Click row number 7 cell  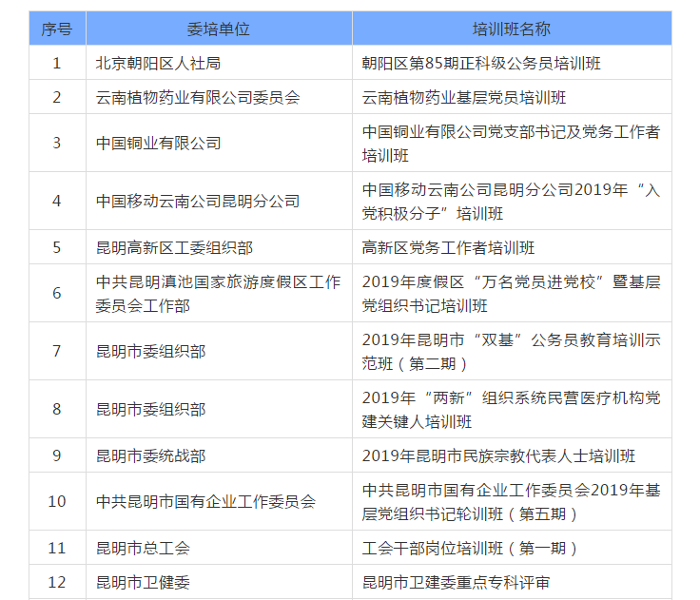point(57,351)
